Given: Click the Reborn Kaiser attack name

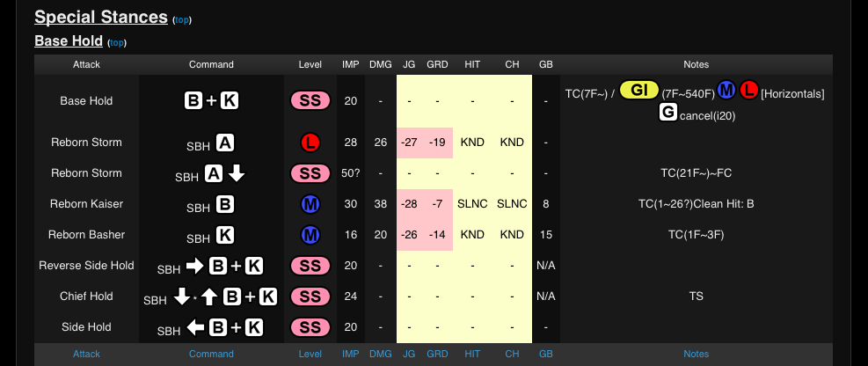Looking at the screenshot, I should point(86,204).
